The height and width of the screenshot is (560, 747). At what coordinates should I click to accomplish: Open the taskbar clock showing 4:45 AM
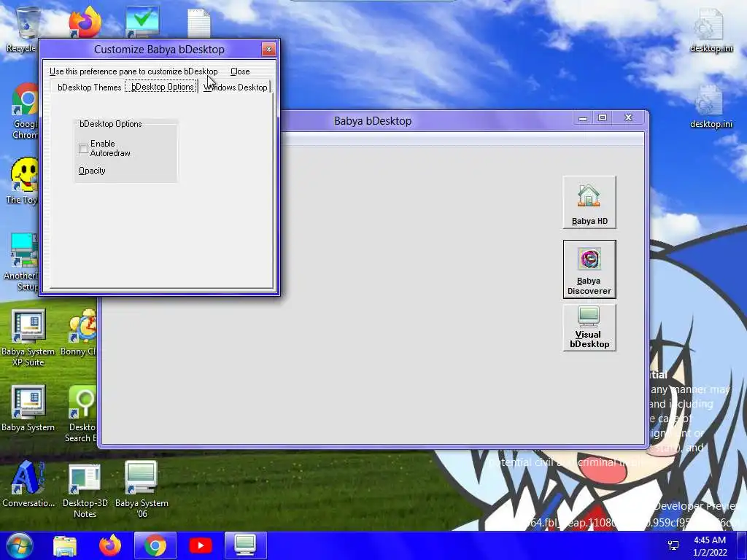click(710, 545)
